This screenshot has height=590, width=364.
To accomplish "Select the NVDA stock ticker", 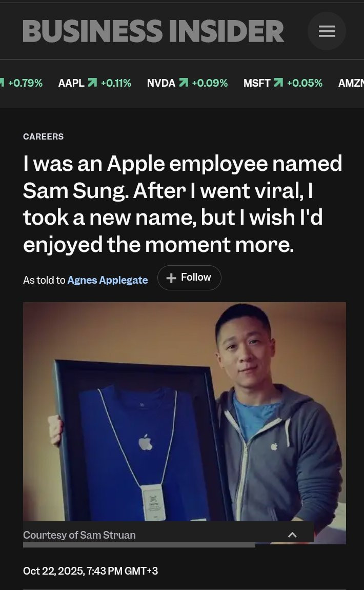I will click(187, 83).
